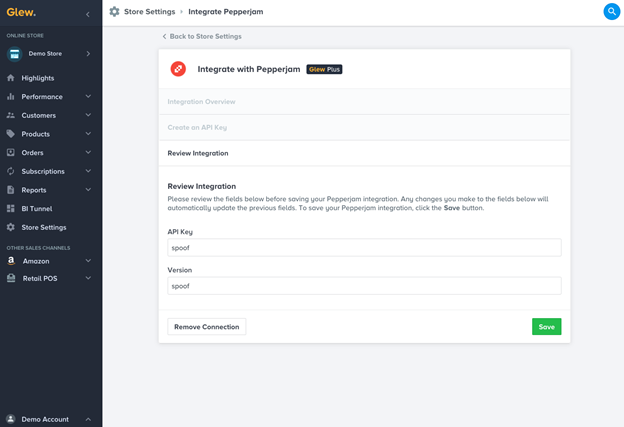Click the Reports document icon
This screenshot has height=427, width=624.
pyautogui.click(x=11, y=190)
